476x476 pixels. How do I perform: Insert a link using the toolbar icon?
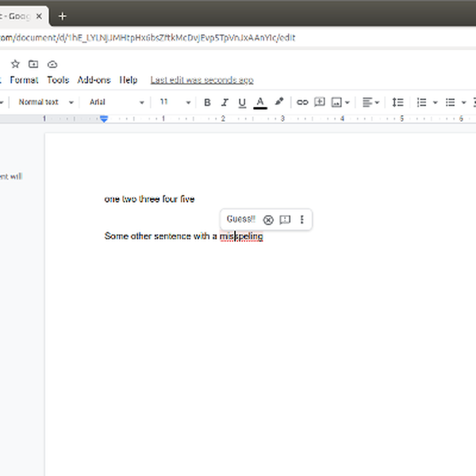[301, 102]
